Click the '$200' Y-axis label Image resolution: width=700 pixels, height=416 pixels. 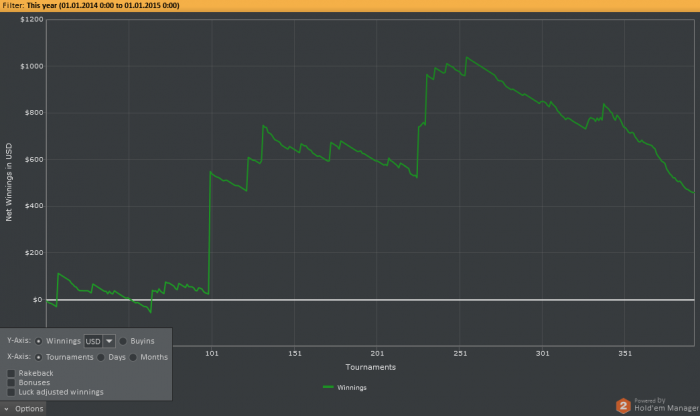pyautogui.click(x=34, y=253)
